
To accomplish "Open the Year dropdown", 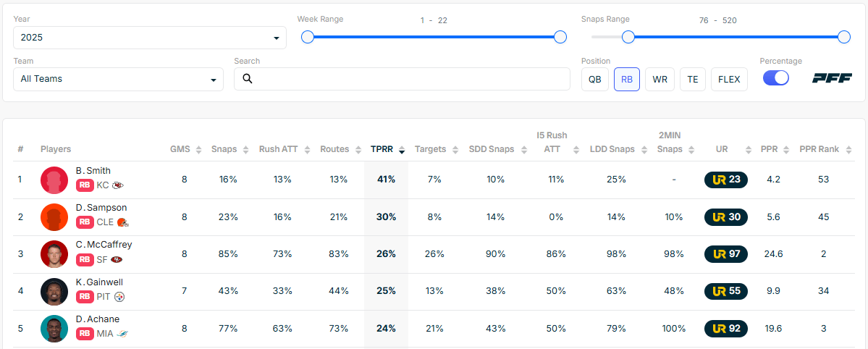I will 150,38.
